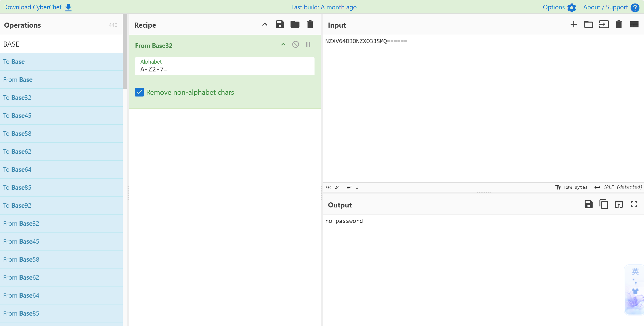Image resolution: width=644 pixels, height=326 pixels.
Task: Clear the recipe with the trash icon
Action: tap(310, 25)
